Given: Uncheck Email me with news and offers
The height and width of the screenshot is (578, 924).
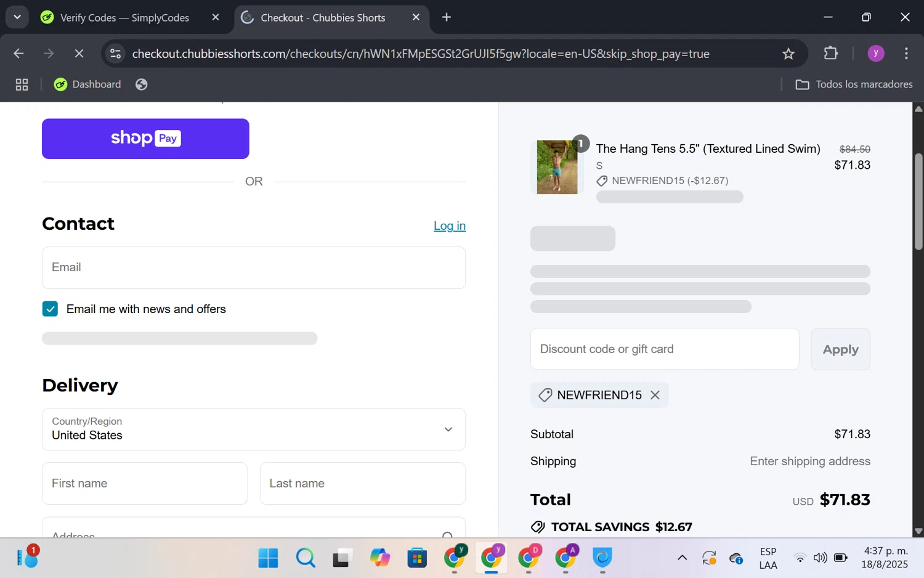Looking at the screenshot, I should (x=50, y=309).
